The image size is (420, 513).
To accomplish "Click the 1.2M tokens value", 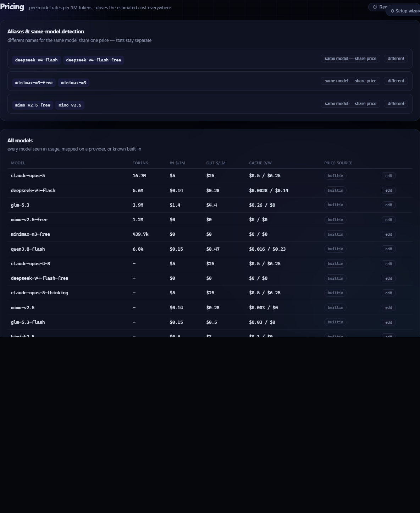I will pyautogui.click(x=138, y=220).
